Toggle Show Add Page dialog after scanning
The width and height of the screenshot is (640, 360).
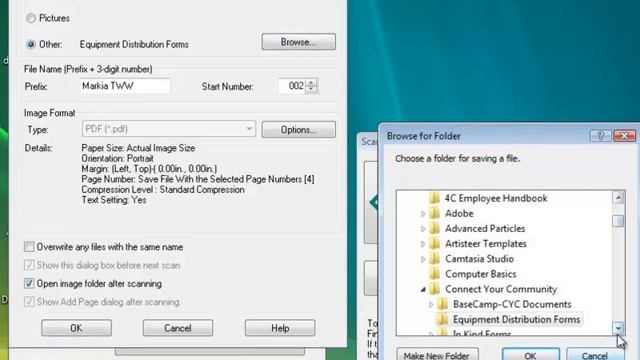pyautogui.click(x=29, y=302)
